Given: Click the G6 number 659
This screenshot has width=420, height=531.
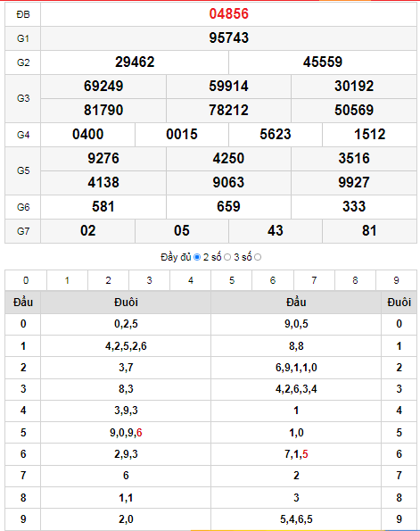Looking at the screenshot, I should coord(228,206).
